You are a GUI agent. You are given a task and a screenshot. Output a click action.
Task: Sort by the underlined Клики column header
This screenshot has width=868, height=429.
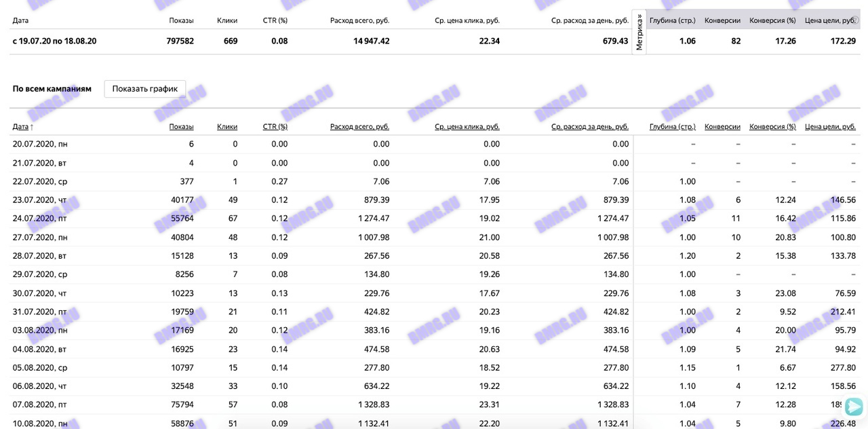pos(227,126)
